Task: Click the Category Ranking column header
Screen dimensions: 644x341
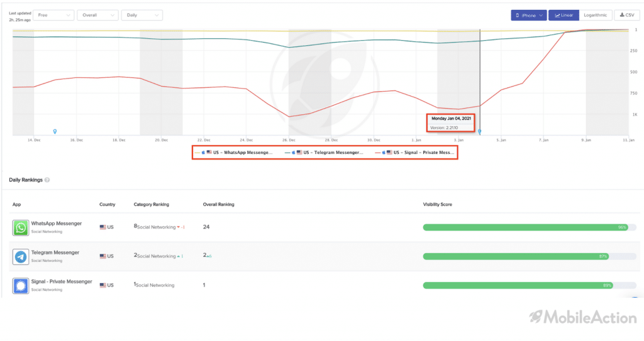Action: [151, 204]
